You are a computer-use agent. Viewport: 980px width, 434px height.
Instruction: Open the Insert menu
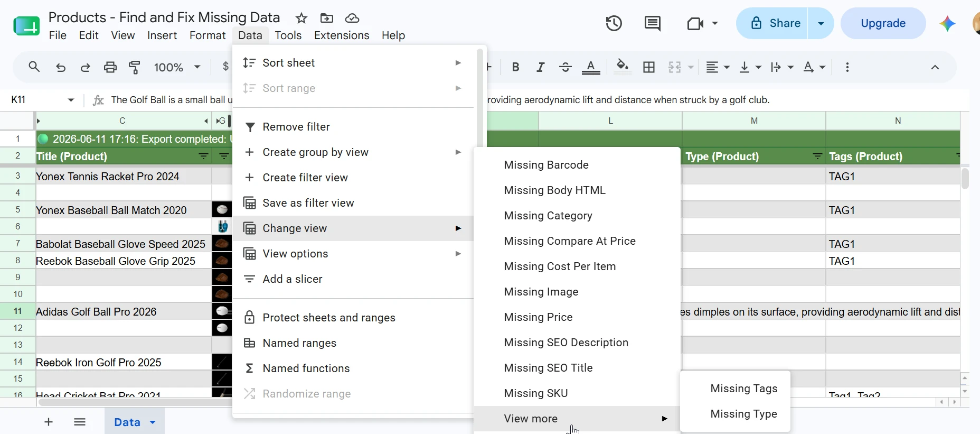pos(162,35)
